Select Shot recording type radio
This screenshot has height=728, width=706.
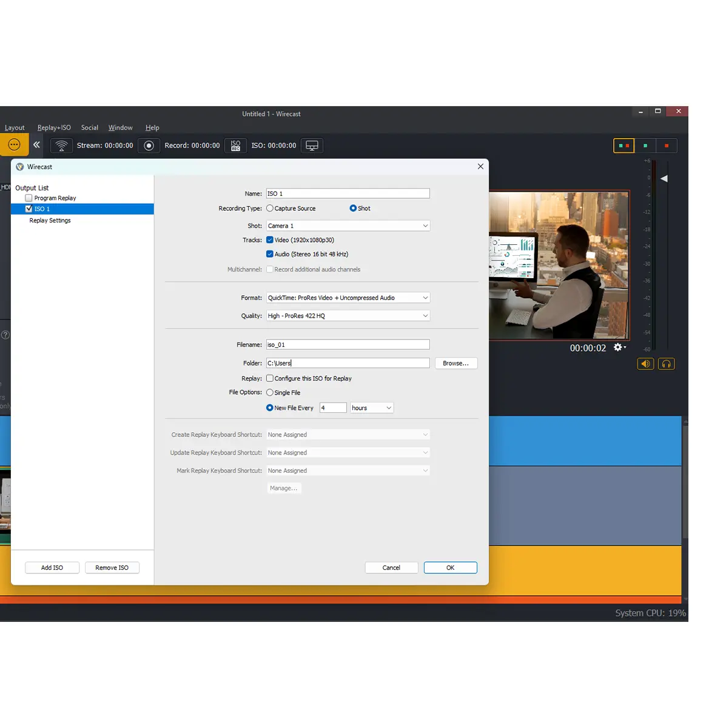point(353,209)
